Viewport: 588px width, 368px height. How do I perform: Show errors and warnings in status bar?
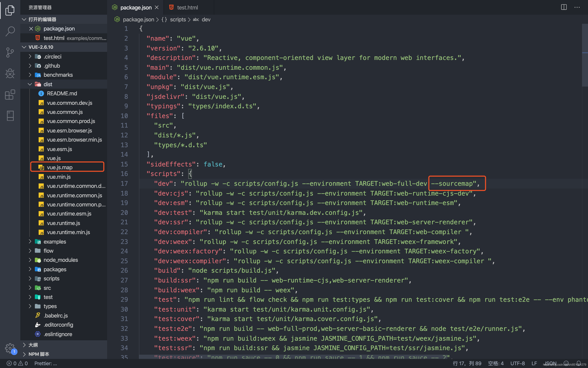(x=17, y=363)
